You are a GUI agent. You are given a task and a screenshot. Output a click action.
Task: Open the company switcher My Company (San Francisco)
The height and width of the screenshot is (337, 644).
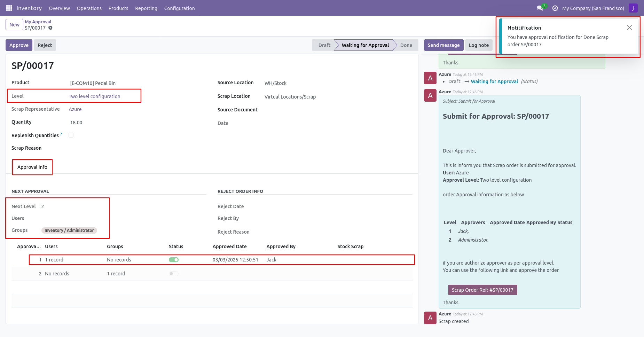click(593, 8)
